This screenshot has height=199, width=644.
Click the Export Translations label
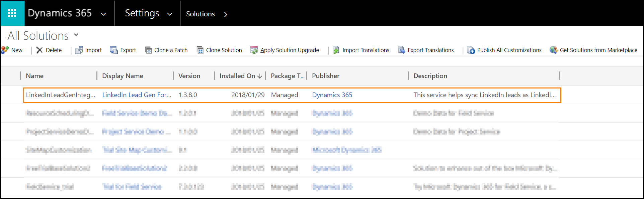click(431, 50)
